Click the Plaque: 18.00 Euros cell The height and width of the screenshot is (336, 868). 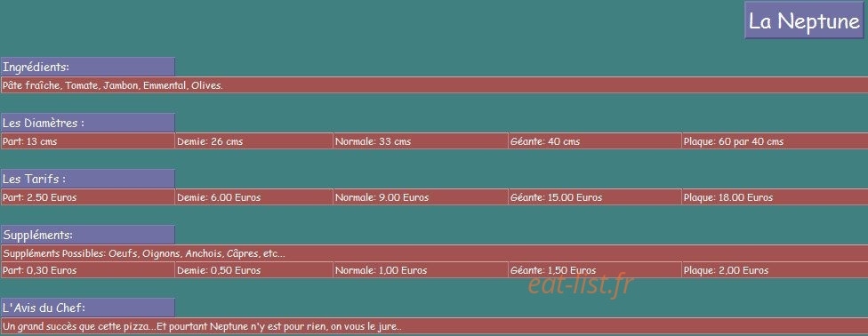(775, 197)
